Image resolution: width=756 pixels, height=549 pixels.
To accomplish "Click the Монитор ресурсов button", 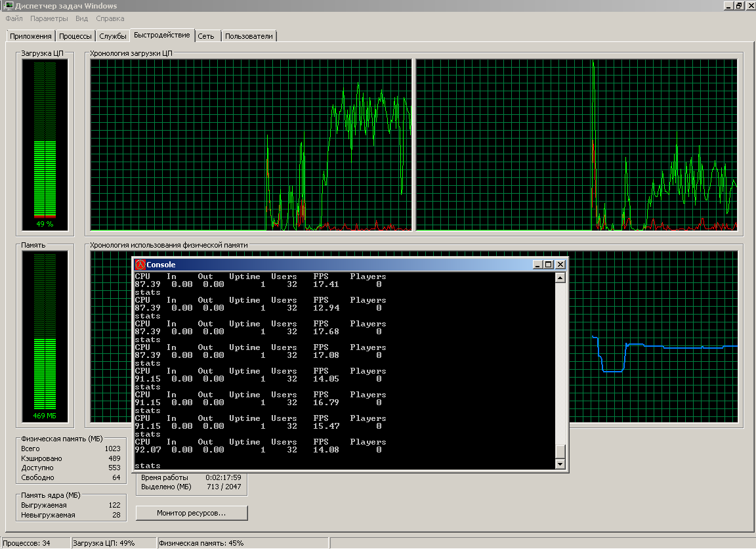I will [192, 513].
